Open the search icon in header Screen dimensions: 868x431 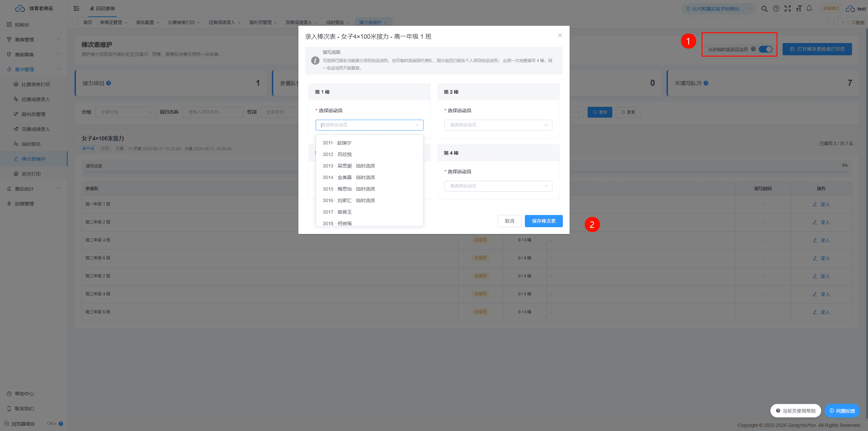(764, 9)
